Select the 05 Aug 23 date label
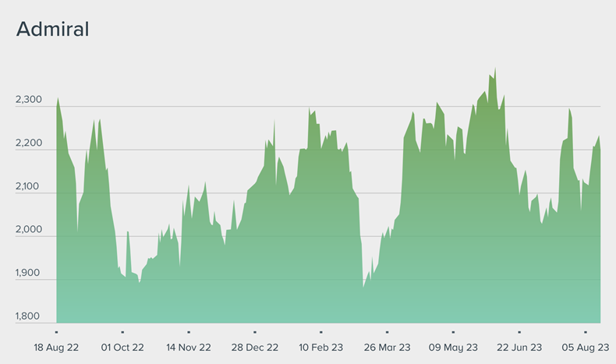This screenshot has height=364, width=616. [586, 348]
